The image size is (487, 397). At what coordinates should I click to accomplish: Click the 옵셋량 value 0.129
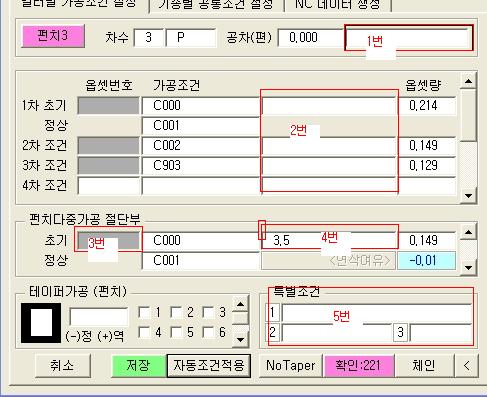coord(427,165)
